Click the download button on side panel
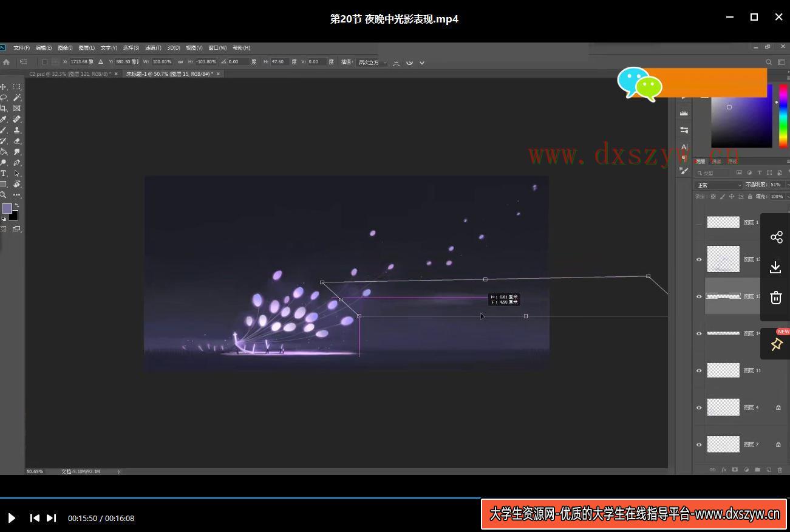The image size is (790, 532). [x=776, y=267]
